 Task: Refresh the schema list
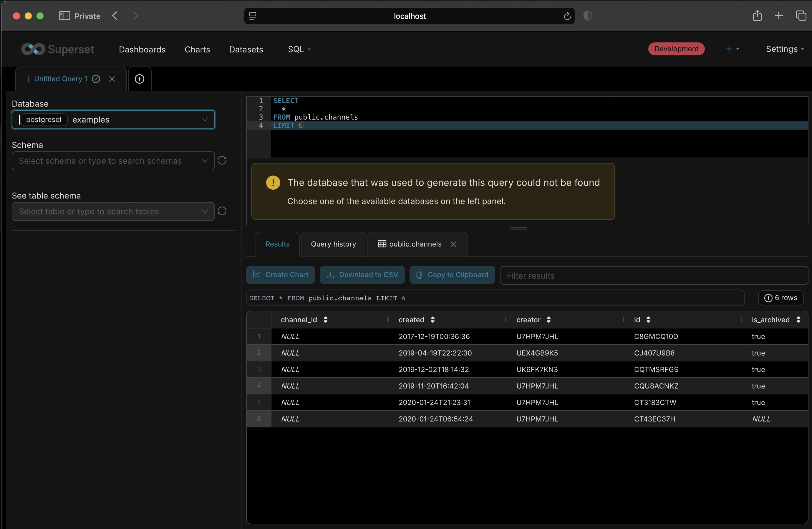click(x=222, y=161)
